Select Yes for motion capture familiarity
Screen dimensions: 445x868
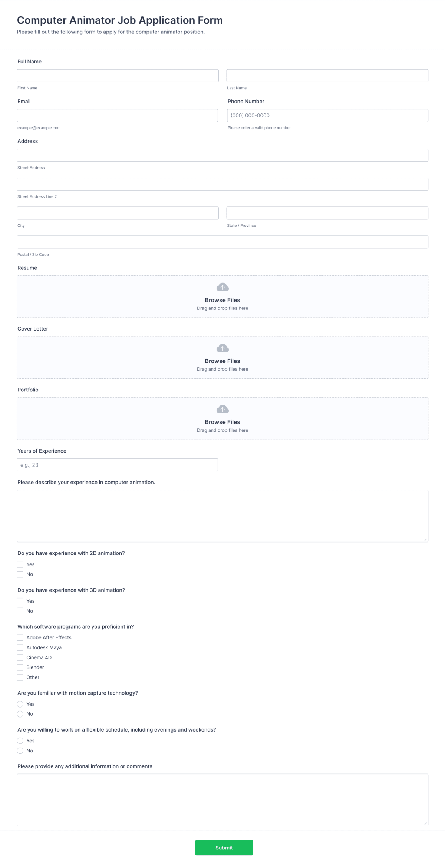click(20, 704)
